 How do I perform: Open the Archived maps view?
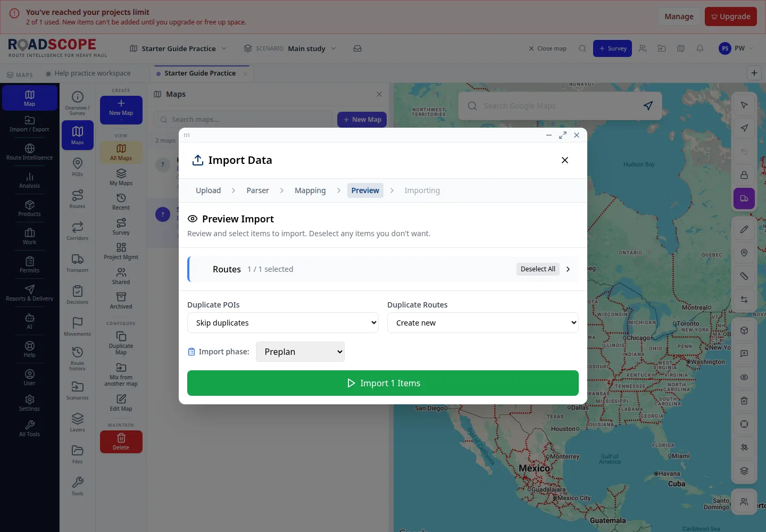(121, 301)
